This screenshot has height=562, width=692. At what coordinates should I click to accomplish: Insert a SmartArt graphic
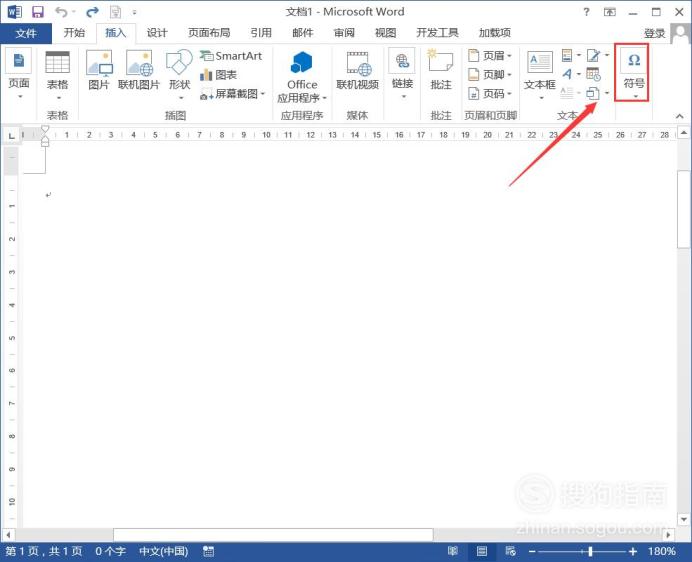(x=231, y=56)
